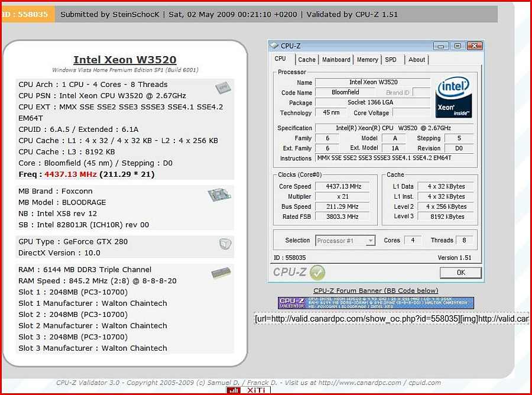Viewport: 532px width, 395px height.
Task: Minimize the CPU-Z window
Action: [441, 46]
